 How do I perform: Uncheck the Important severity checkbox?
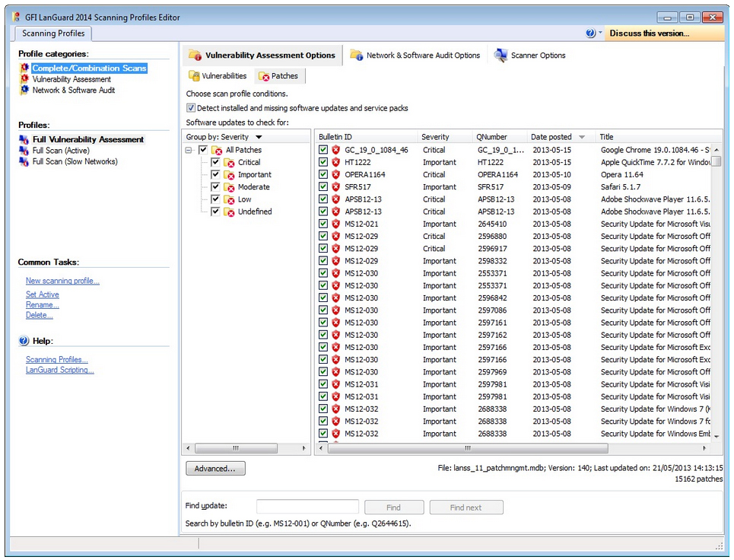click(x=215, y=174)
